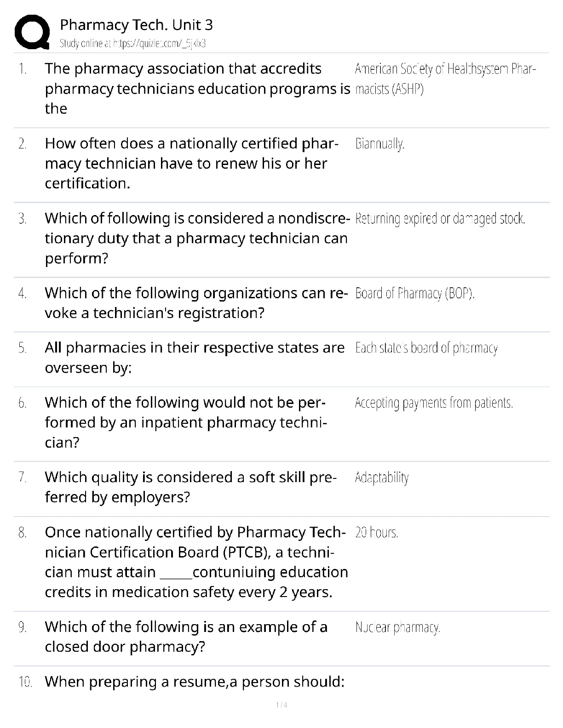The height and width of the screenshot is (728, 563).
Task: Click the 20 hours answer
Action: 376,533
